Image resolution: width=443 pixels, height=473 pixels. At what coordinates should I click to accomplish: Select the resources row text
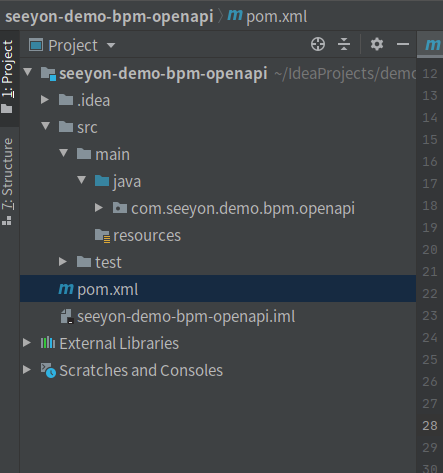click(x=147, y=236)
